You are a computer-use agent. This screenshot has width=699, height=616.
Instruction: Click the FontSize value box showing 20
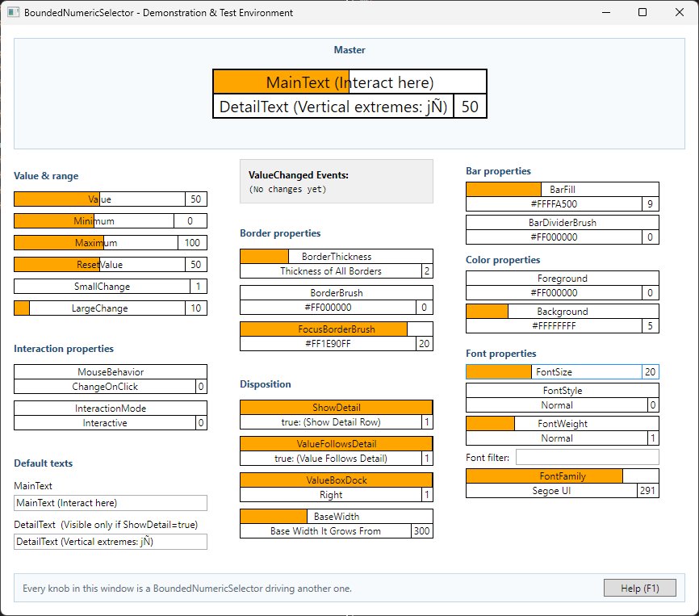coord(650,371)
